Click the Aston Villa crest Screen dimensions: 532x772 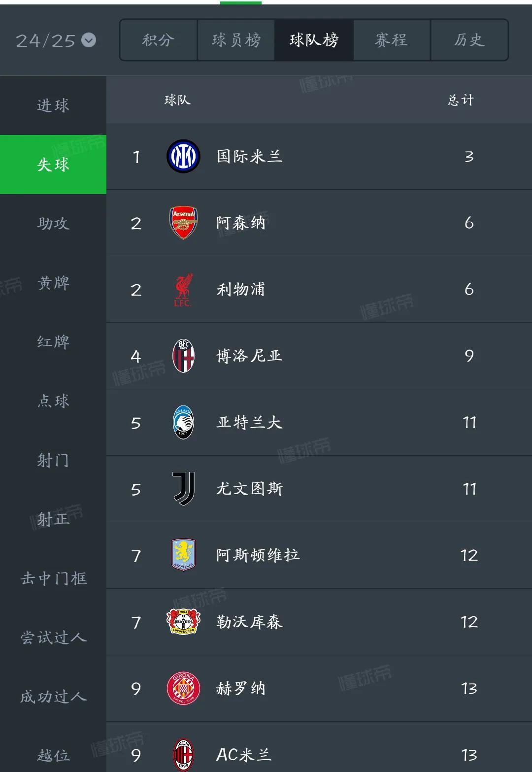[x=183, y=555]
